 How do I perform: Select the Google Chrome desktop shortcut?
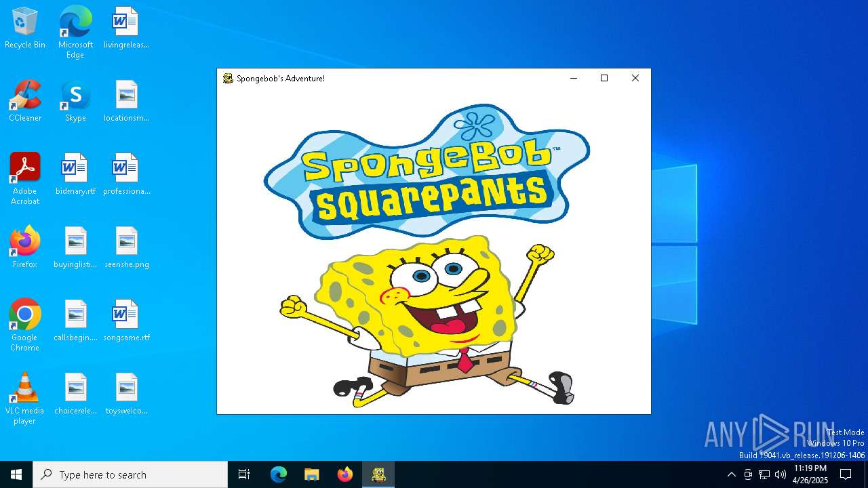tap(25, 325)
